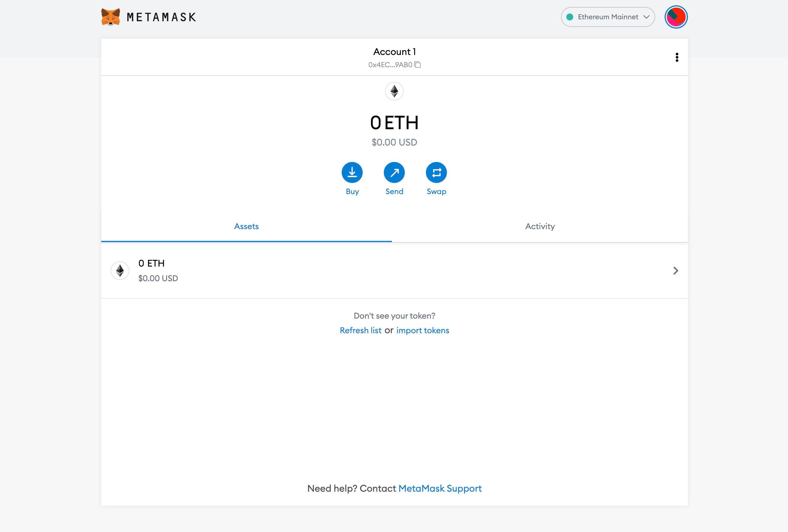Click the ETH icon in asset row
The width and height of the screenshot is (788, 532).
(x=120, y=270)
